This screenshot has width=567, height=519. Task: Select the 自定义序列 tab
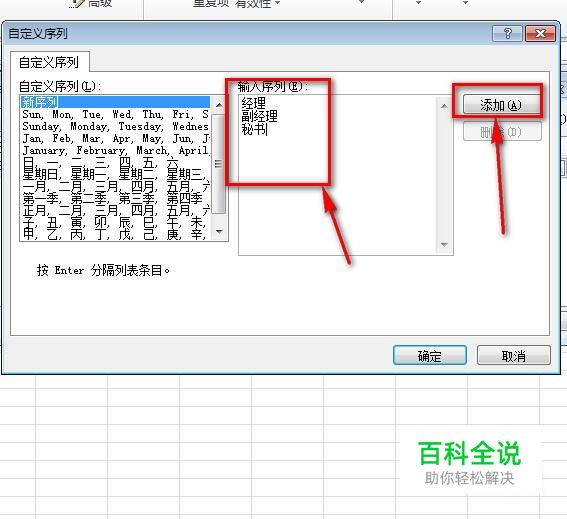(x=49, y=62)
